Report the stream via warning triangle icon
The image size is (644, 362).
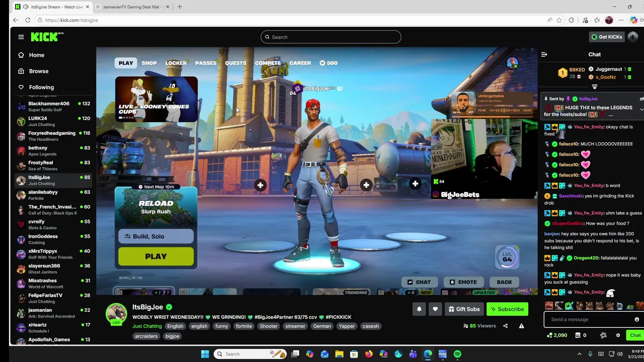[521, 326]
